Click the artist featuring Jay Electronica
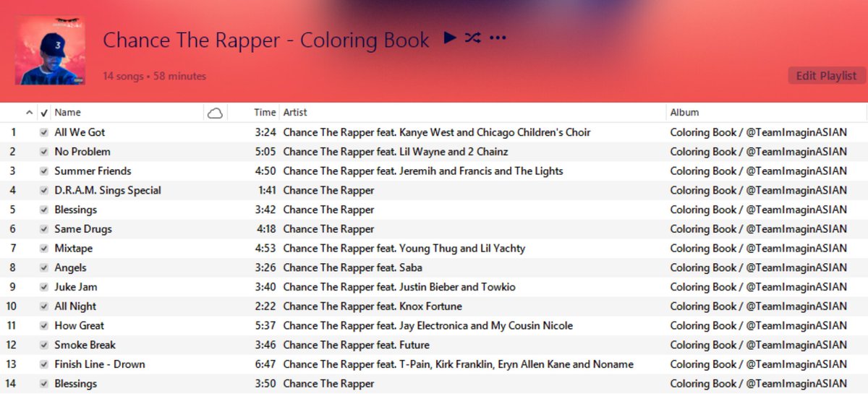Viewport: 868px width, 412px height. [x=428, y=326]
